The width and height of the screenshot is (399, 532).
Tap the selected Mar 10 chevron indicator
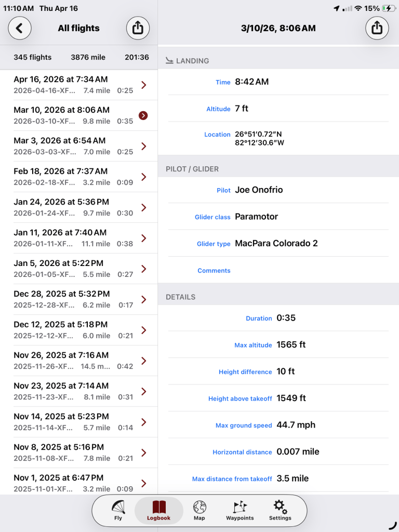[143, 115]
